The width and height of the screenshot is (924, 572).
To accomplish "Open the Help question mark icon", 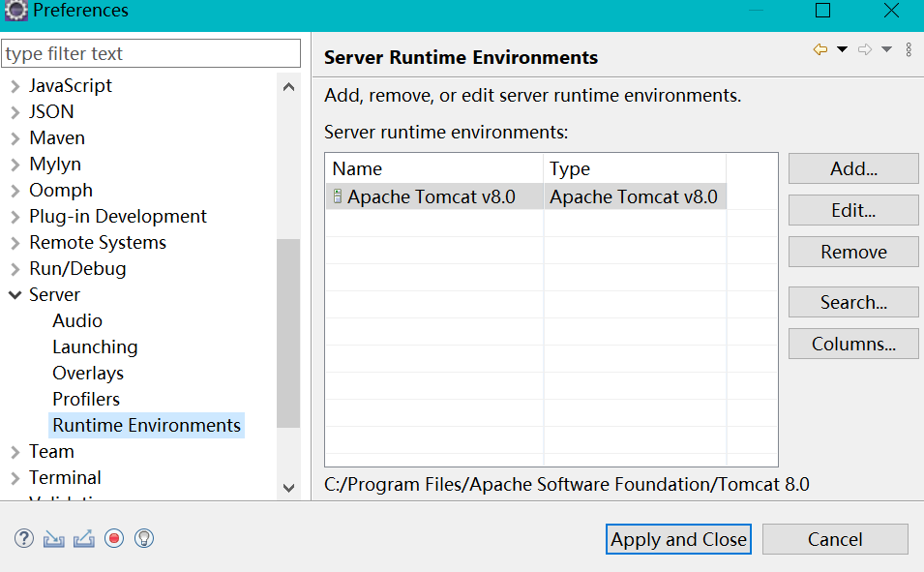I will pyautogui.click(x=24, y=539).
